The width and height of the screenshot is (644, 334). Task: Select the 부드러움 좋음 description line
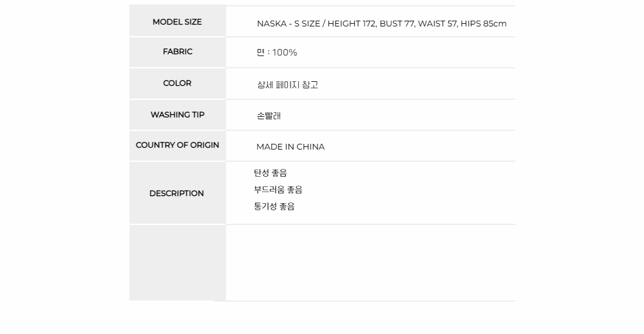click(278, 190)
